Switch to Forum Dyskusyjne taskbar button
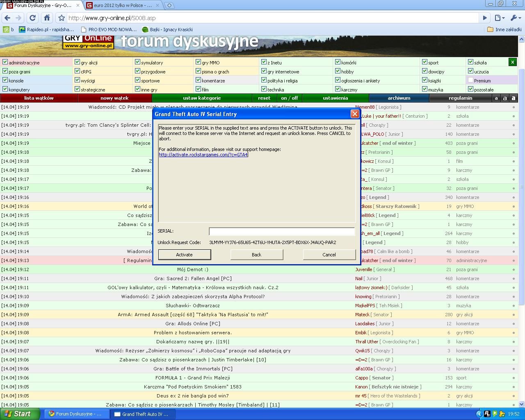Screen dimensions: 525x420 (76, 414)
